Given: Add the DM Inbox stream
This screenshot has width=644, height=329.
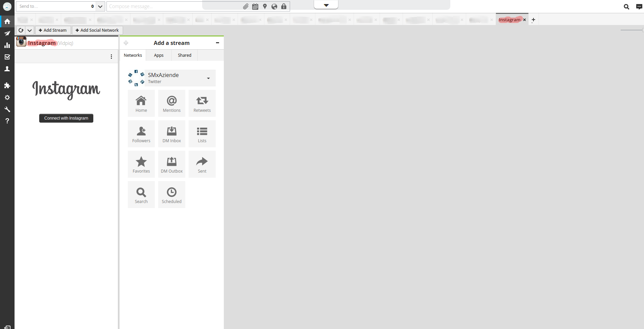Looking at the screenshot, I should coord(171,134).
